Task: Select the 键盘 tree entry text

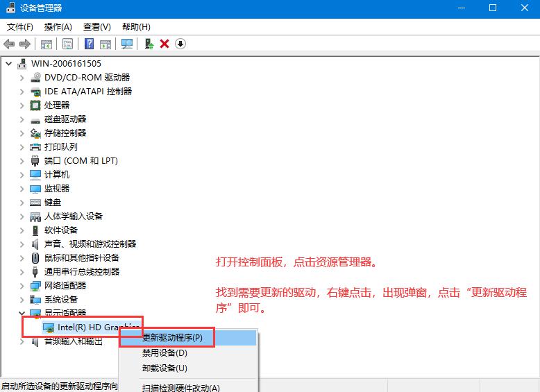Action: [53, 203]
